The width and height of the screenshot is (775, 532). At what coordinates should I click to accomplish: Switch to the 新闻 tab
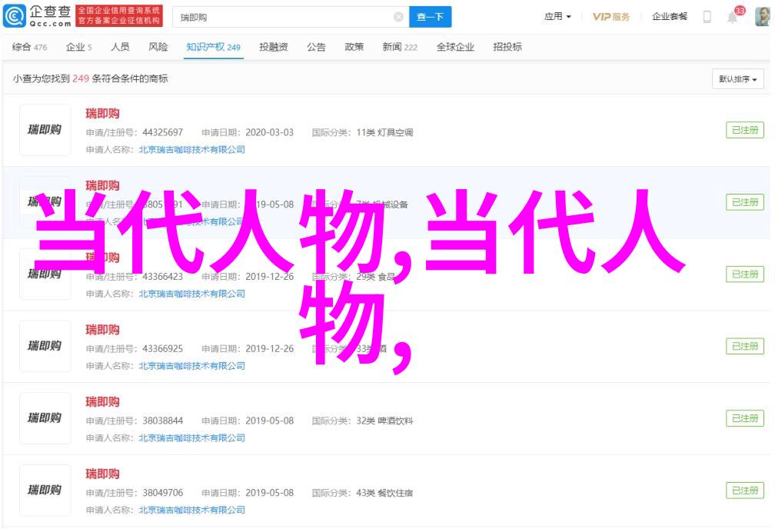[400, 48]
